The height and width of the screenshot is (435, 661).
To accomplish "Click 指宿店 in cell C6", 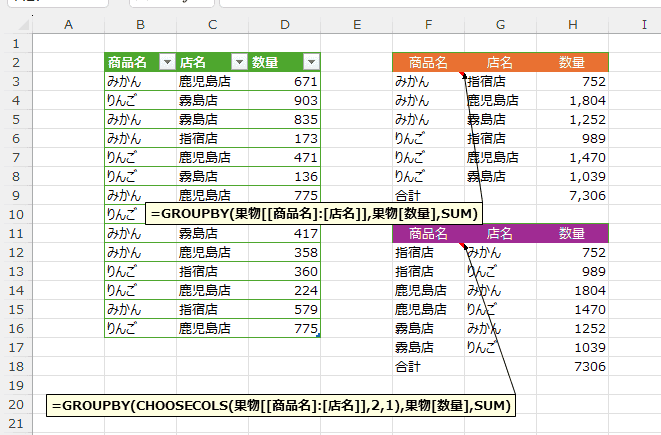I will click(x=212, y=138).
